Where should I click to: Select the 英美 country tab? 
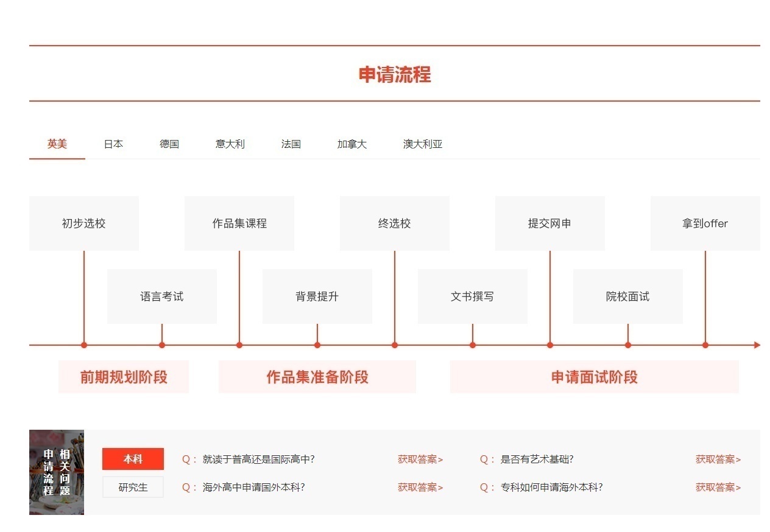[57, 144]
